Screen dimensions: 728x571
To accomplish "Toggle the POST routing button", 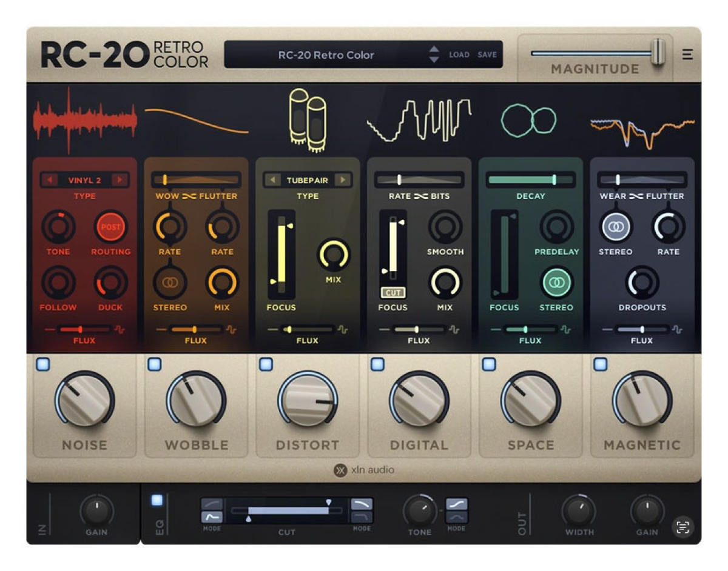I will (x=110, y=227).
